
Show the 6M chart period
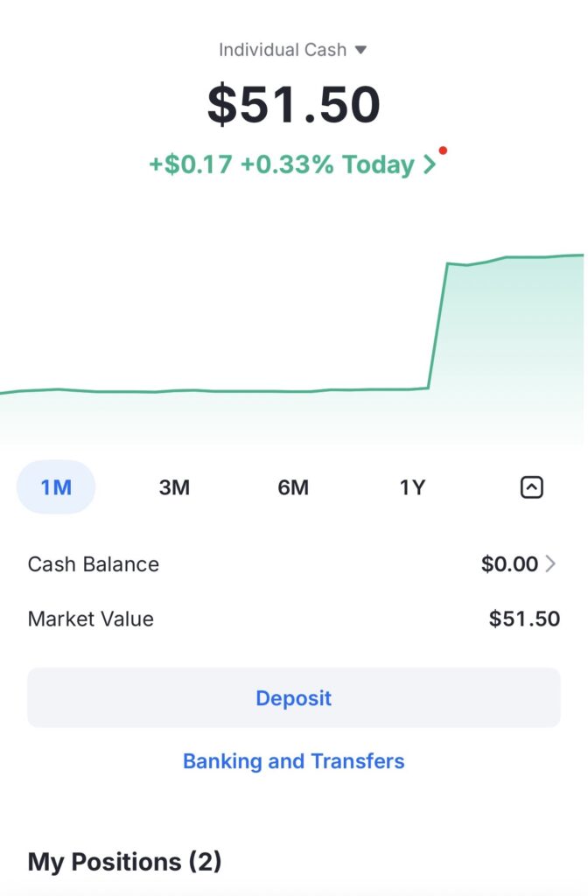coord(293,487)
